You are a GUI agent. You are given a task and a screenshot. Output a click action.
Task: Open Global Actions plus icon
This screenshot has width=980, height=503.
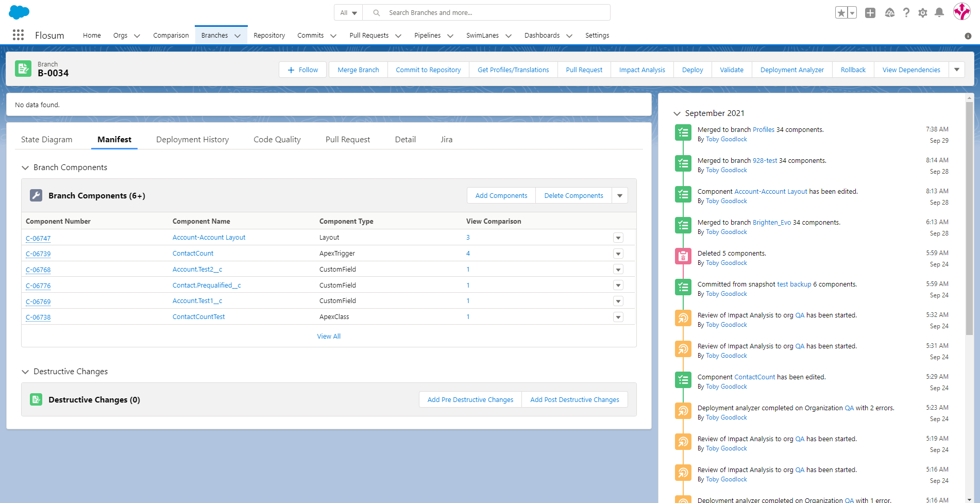pyautogui.click(x=870, y=13)
